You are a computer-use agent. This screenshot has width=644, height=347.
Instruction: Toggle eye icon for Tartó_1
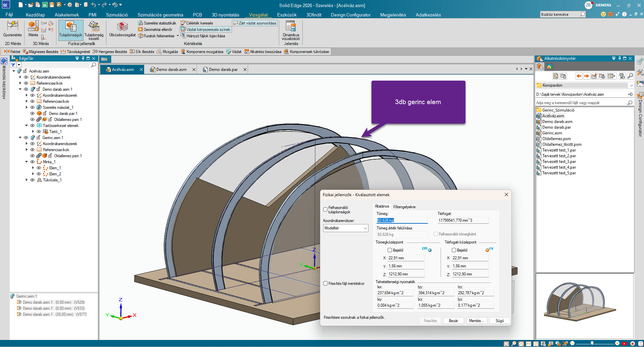point(39,132)
